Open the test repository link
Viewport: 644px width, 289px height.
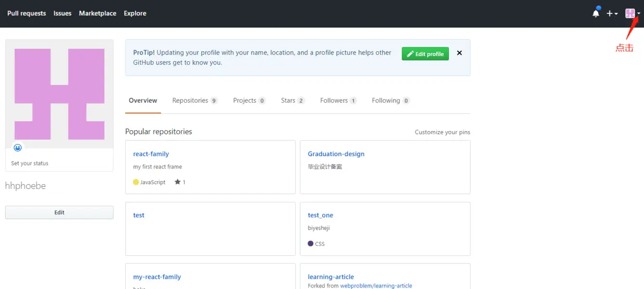point(139,215)
